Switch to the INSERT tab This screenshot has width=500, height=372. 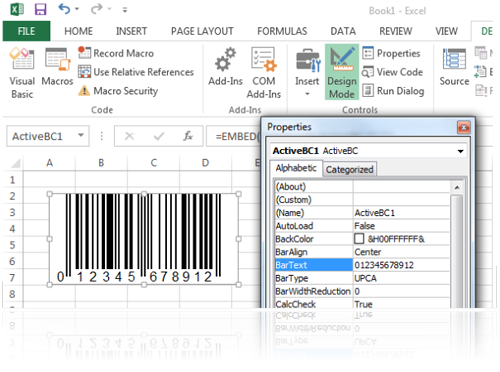[x=131, y=31]
